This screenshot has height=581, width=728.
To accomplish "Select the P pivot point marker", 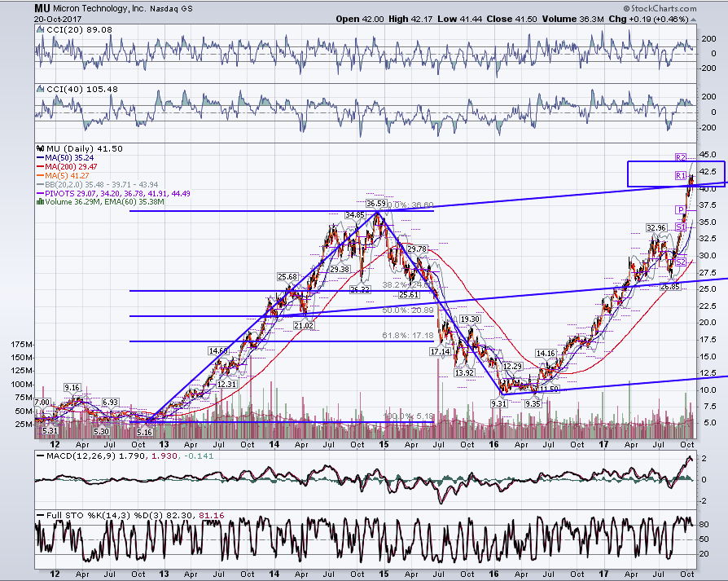I will pos(680,210).
